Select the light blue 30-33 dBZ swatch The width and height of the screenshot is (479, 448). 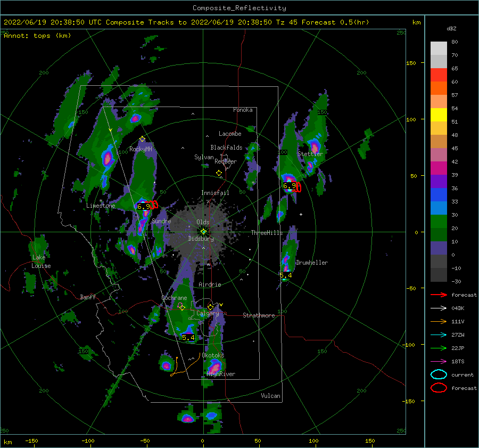click(x=439, y=208)
